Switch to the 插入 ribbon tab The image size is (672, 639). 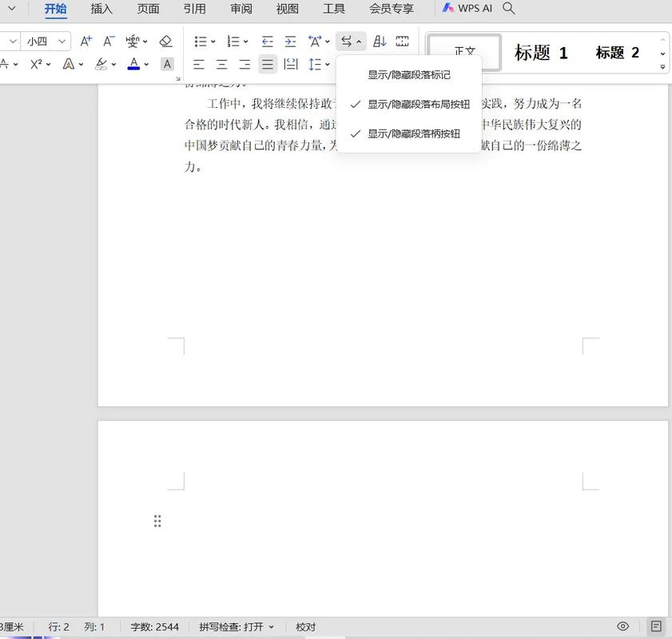click(101, 9)
